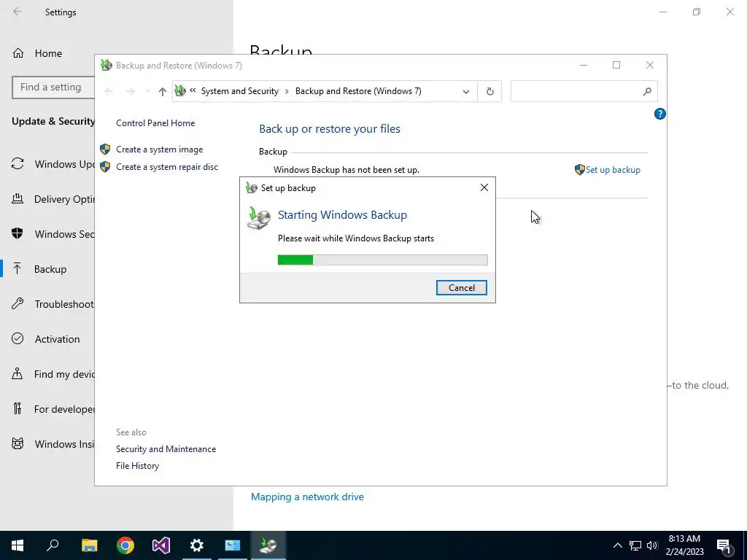Click the network tray icon
The width and height of the screenshot is (747, 560).
tap(635, 545)
